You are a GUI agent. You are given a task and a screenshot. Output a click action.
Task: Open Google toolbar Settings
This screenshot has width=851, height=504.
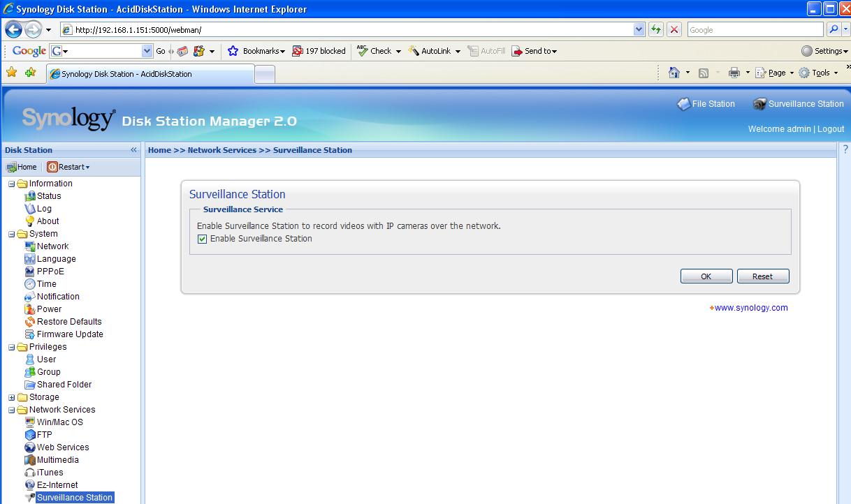(x=825, y=51)
